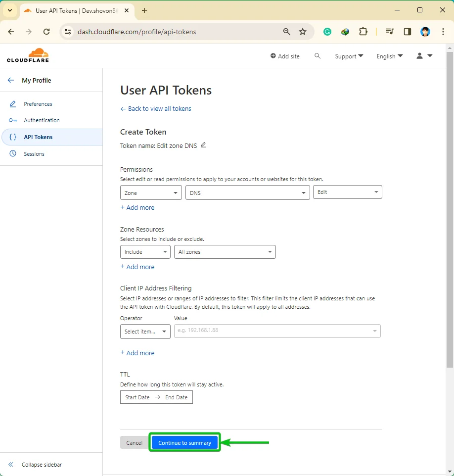Expand the Zone permission type dropdown
The height and width of the screenshot is (476, 454).
(x=151, y=193)
